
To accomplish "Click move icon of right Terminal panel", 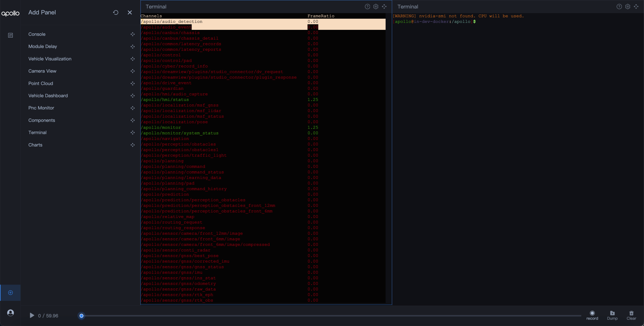I will (636, 7).
